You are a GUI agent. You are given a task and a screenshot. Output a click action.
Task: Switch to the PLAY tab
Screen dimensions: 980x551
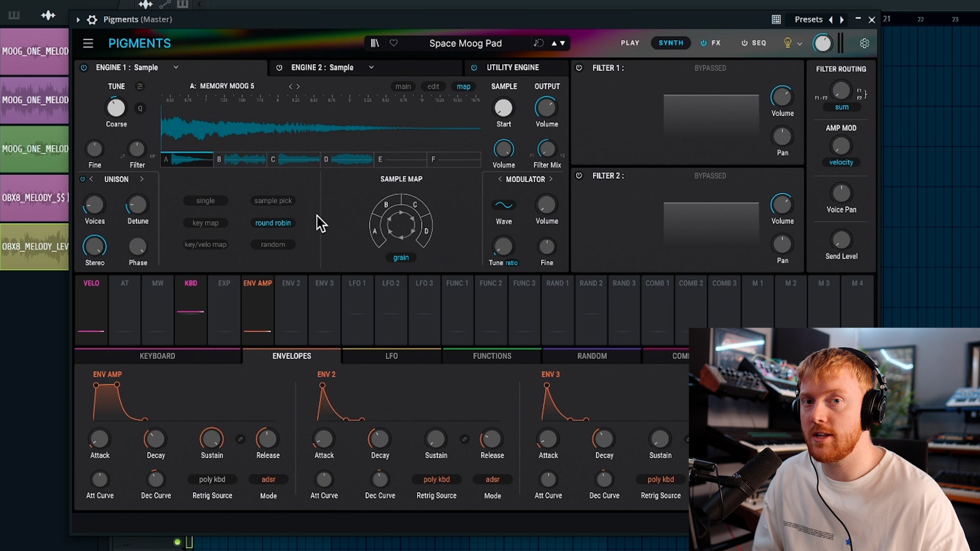pyautogui.click(x=630, y=43)
